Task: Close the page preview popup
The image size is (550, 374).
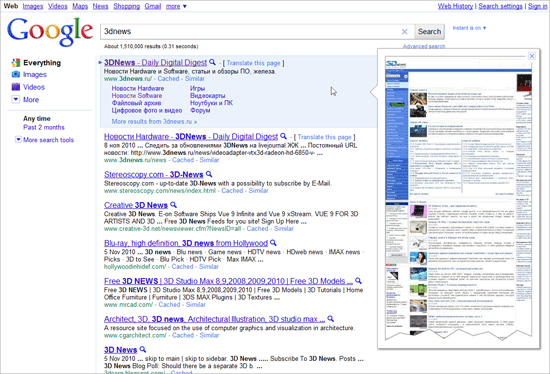Action: coord(532,56)
